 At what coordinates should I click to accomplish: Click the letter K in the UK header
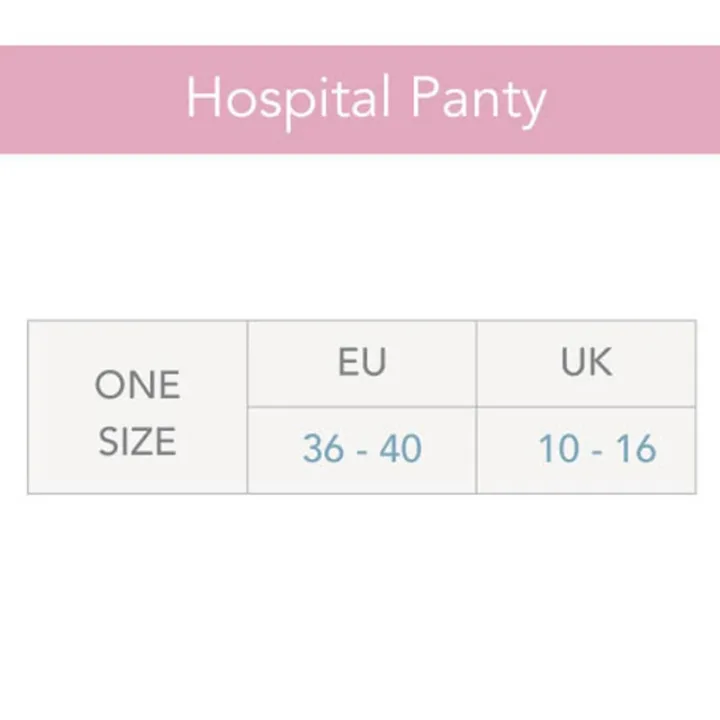click(x=600, y=363)
